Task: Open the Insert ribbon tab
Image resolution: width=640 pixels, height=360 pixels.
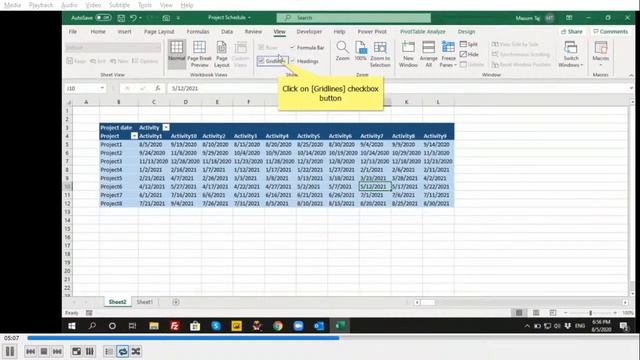Action: point(124,31)
